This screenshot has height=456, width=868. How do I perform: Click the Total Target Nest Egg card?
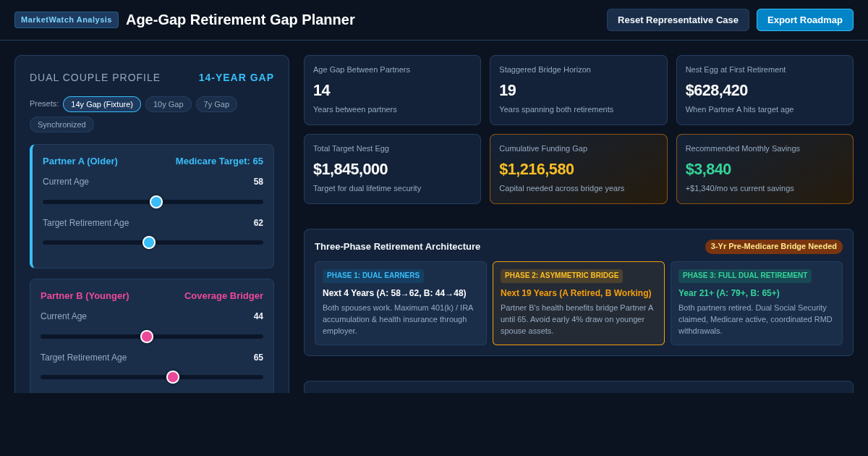click(392, 169)
